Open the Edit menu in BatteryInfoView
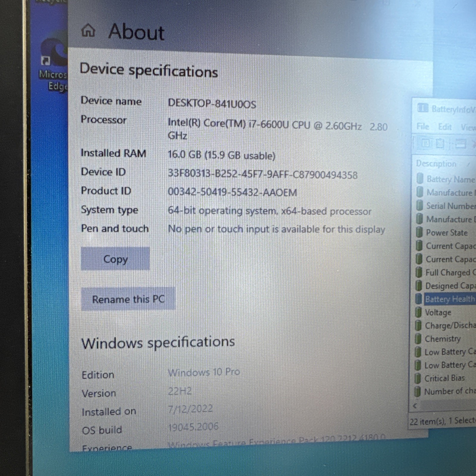The height and width of the screenshot is (476, 476). click(x=445, y=127)
